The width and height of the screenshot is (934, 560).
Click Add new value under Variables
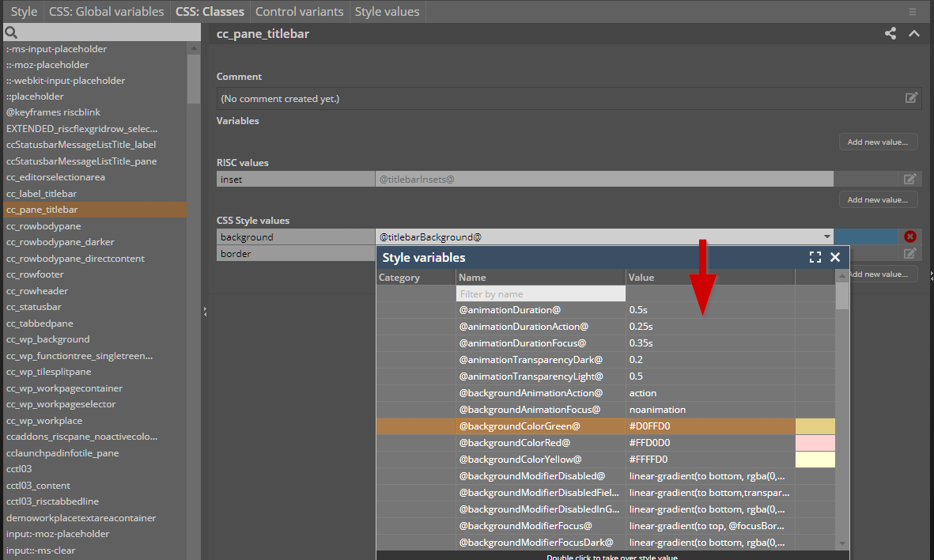(x=878, y=142)
